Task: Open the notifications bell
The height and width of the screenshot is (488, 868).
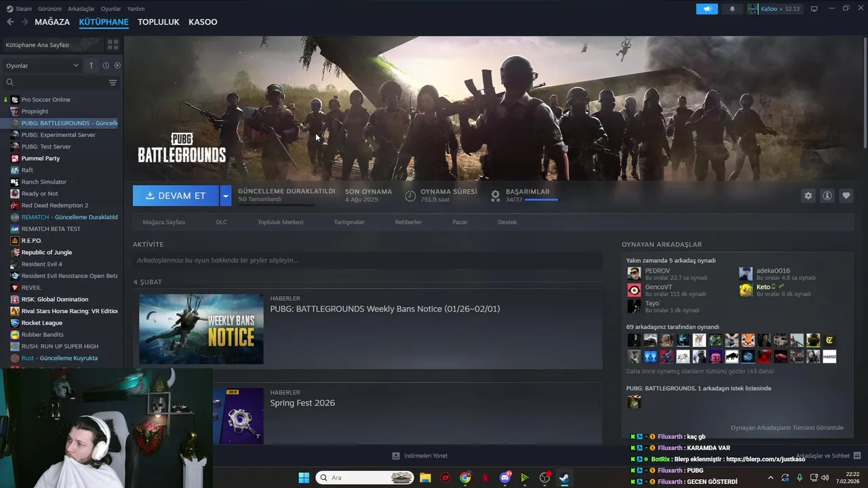Action: coord(732,9)
